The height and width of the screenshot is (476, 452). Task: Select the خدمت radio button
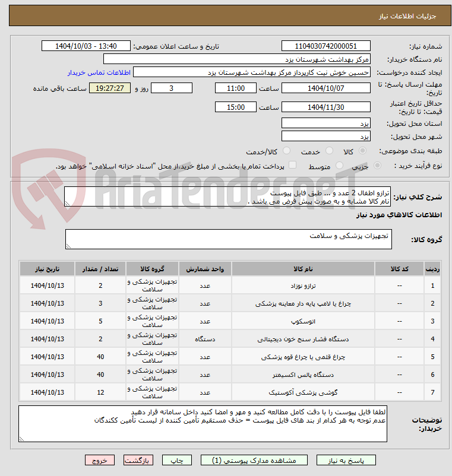pos(329,151)
